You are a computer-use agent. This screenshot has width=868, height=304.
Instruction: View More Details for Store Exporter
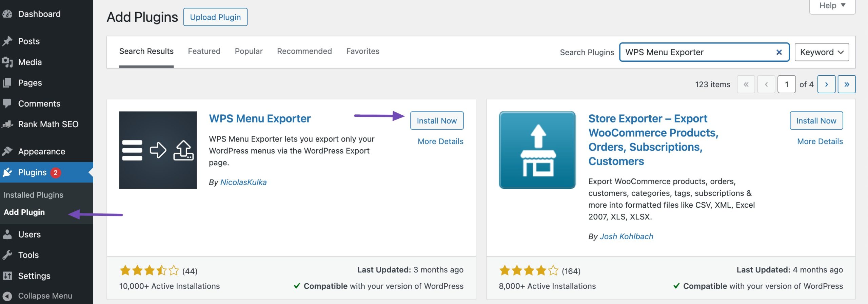tap(820, 141)
